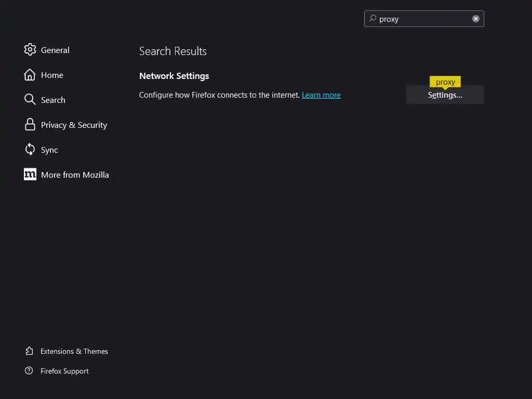This screenshot has height=399, width=532.
Task: Click the Mozilla "m" logo icon
Action: (30, 175)
